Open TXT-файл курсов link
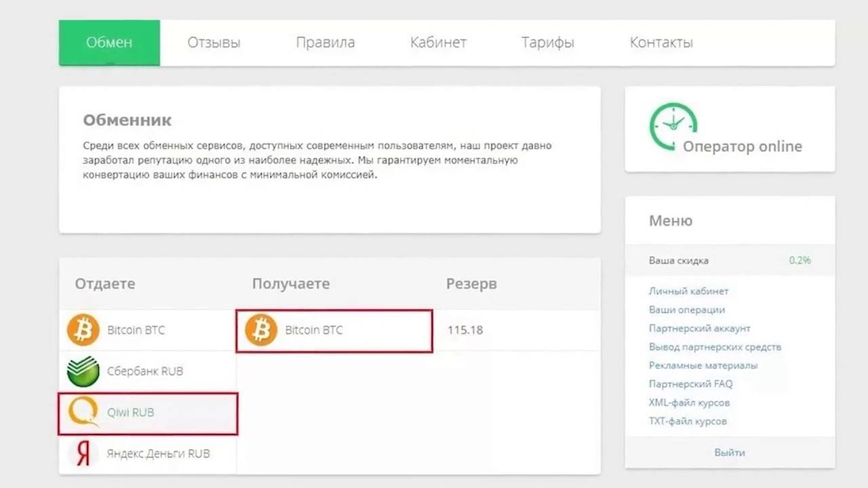The image size is (868, 488). click(688, 421)
